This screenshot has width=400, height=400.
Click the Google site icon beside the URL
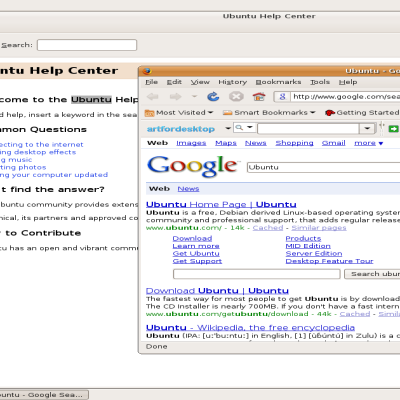click(x=282, y=97)
